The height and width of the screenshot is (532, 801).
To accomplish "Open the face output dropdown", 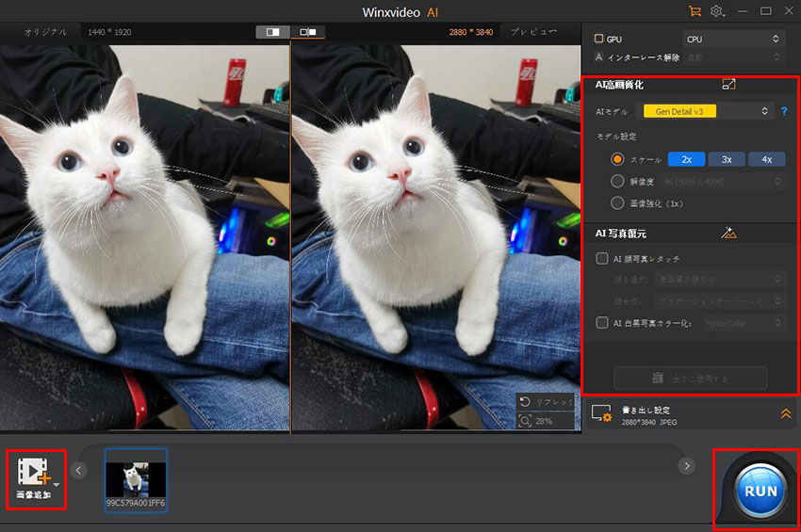I will (x=720, y=301).
